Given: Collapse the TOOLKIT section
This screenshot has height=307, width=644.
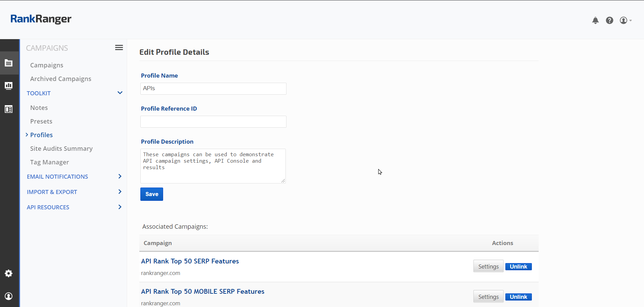Looking at the screenshot, I should coord(120,93).
